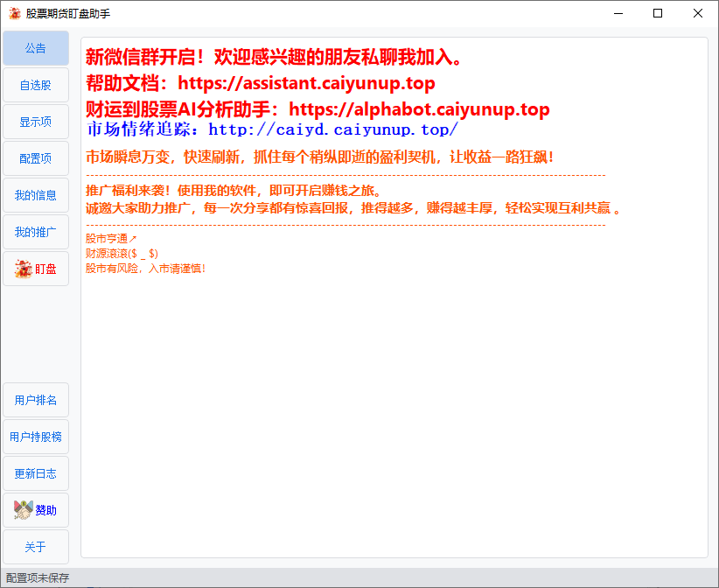
Task: Minimize the 股票期货盯盘助手 window
Action: click(618, 13)
